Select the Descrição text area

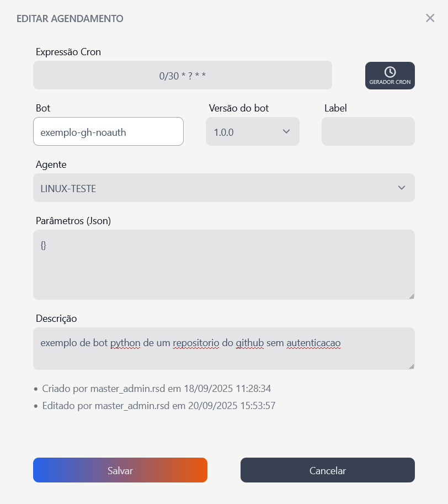point(224,348)
